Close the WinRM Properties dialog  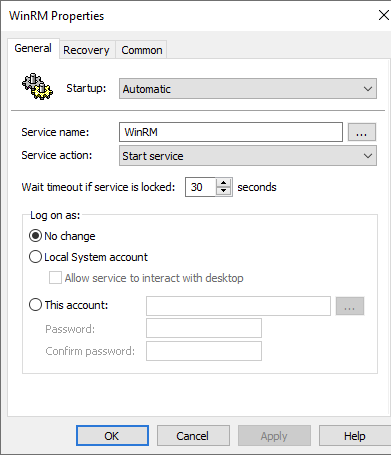pos(384,15)
